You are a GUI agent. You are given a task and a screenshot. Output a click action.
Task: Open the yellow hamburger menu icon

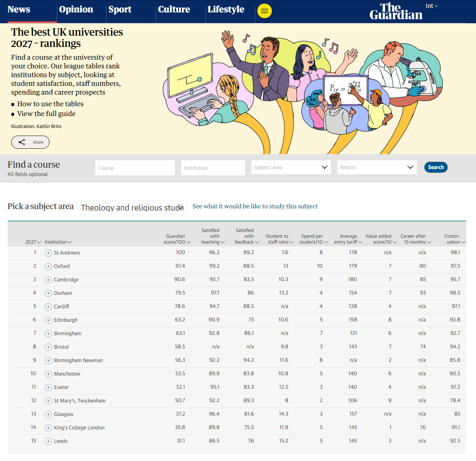(x=265, y=11)
